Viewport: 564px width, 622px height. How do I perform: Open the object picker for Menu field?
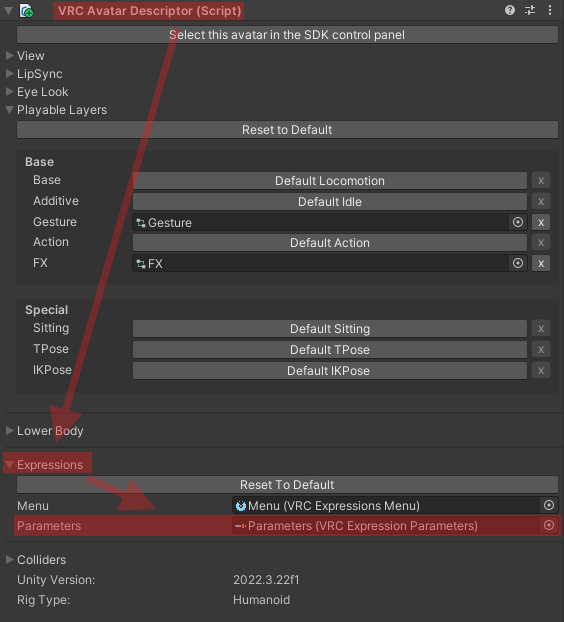coord(549,505)
